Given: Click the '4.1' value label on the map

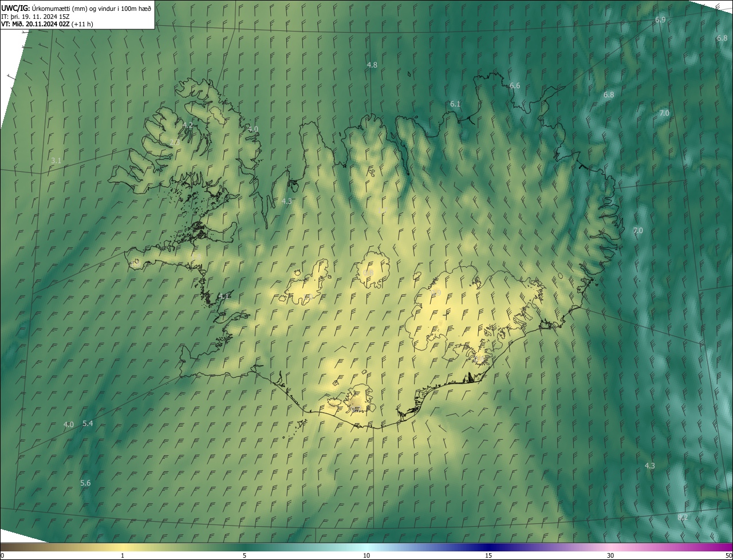Looking at the screenshot, I should click(224, 296).
